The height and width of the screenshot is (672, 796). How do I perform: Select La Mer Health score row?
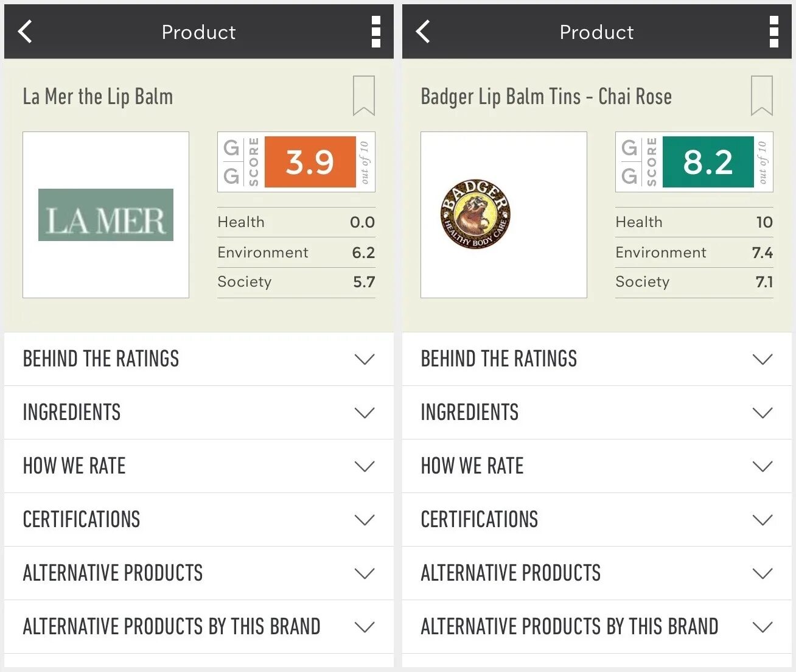(x=296, y=222)
